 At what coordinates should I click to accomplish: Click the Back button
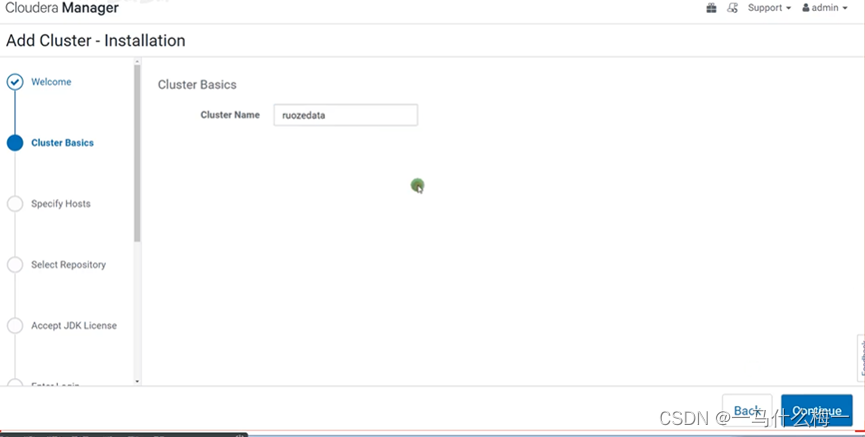(747, 410)
